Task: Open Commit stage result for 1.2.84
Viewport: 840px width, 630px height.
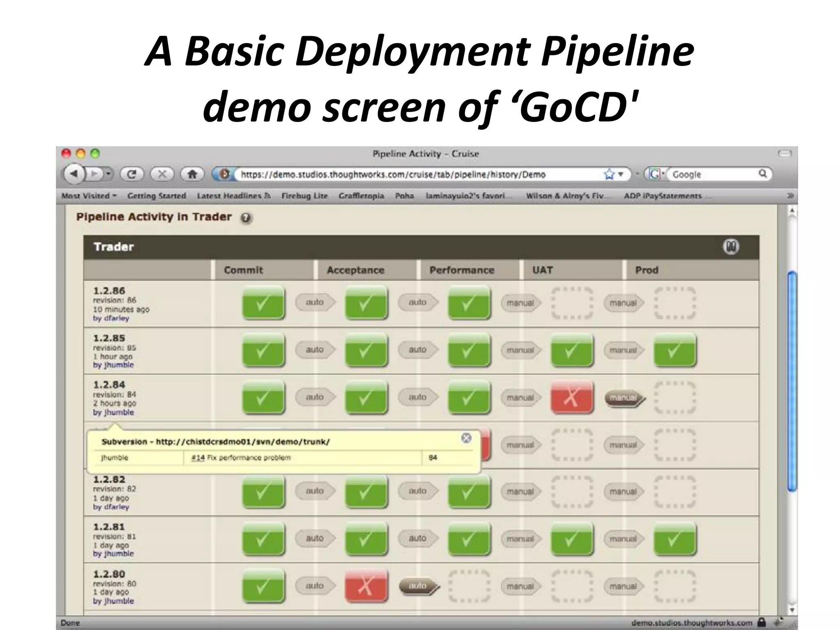Action: click(263, 397)
